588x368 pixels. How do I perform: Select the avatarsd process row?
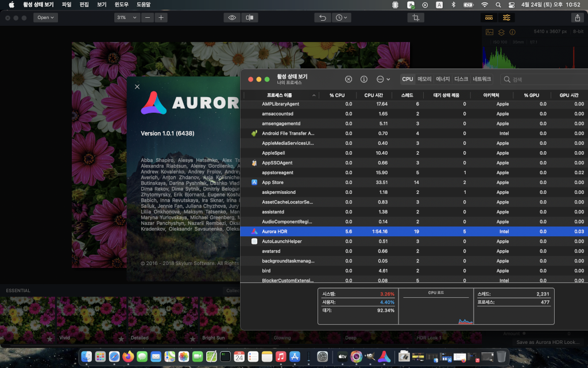tap(414, 251)
